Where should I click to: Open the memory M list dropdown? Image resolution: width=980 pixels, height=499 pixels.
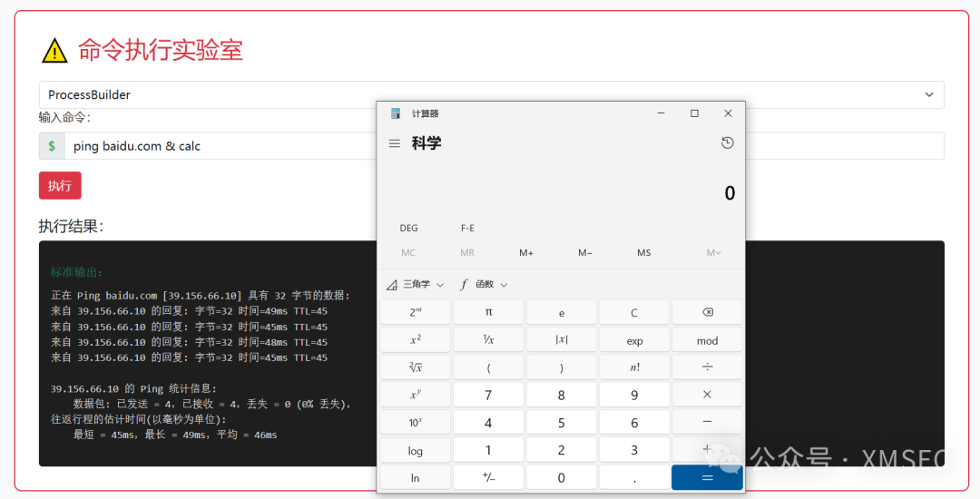coord(714,253)
